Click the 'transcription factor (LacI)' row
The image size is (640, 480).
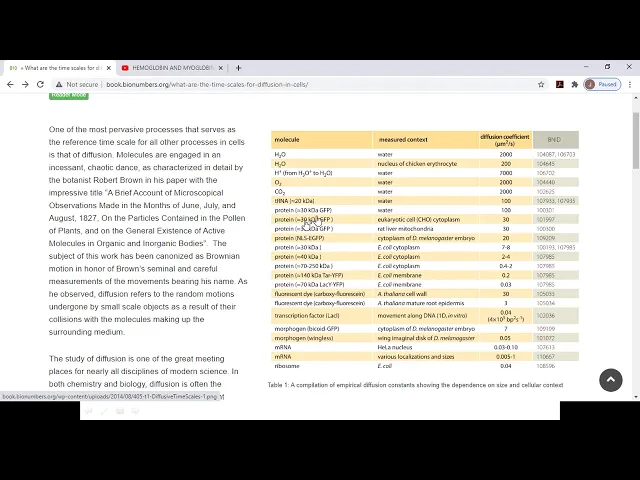click(424, 316)
